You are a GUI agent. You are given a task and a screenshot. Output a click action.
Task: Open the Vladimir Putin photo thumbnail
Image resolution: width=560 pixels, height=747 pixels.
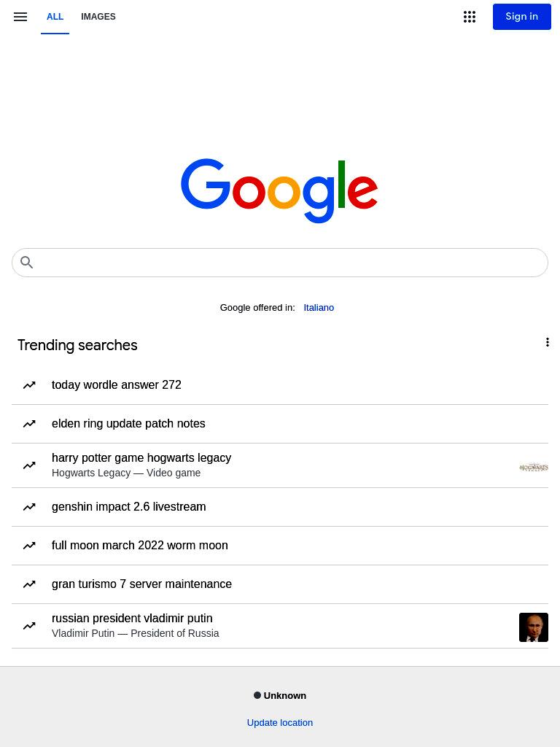pyautogui.click(x=533, y=627)
